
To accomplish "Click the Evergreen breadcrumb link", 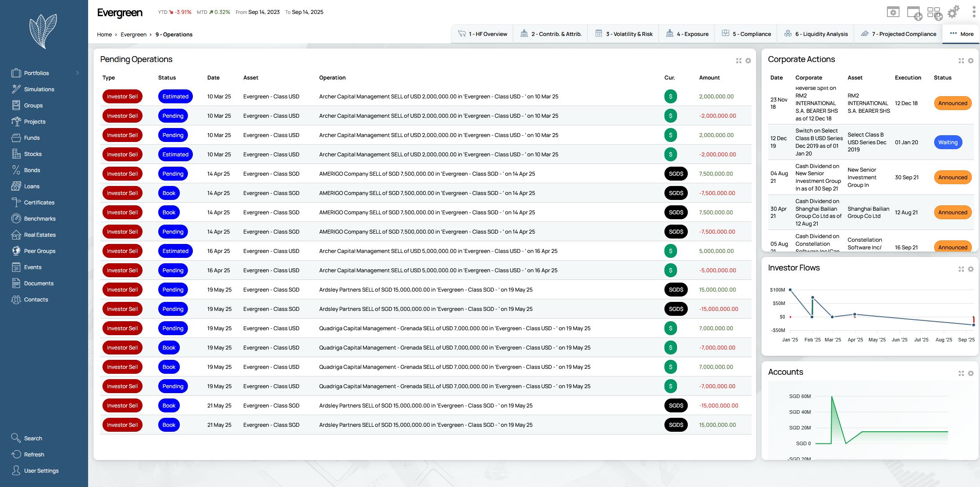I will (133, 35).
